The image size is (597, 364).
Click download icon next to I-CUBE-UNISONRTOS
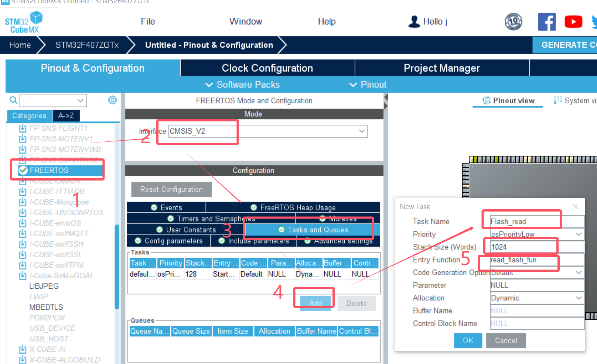pyautogui.click(x=23, y=213)
